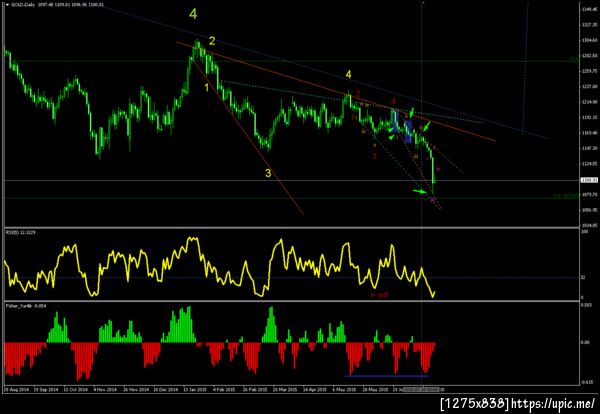The width and height of the screenshot is (600, 414).
Task: Select the yellow wave label 3 beside orange trendline
Action: point(268,173)
